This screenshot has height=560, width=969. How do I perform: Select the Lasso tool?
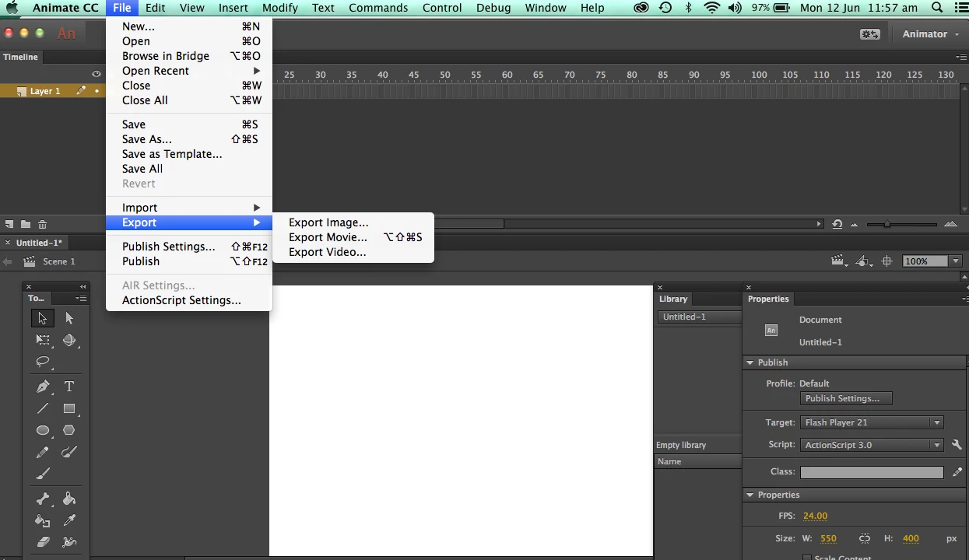tap(43, 362)
